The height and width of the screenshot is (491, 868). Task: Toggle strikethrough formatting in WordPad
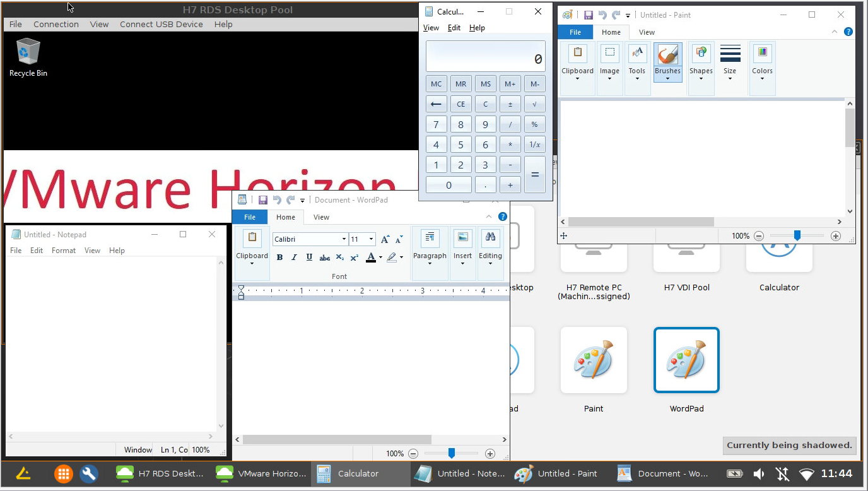[325, 257]
